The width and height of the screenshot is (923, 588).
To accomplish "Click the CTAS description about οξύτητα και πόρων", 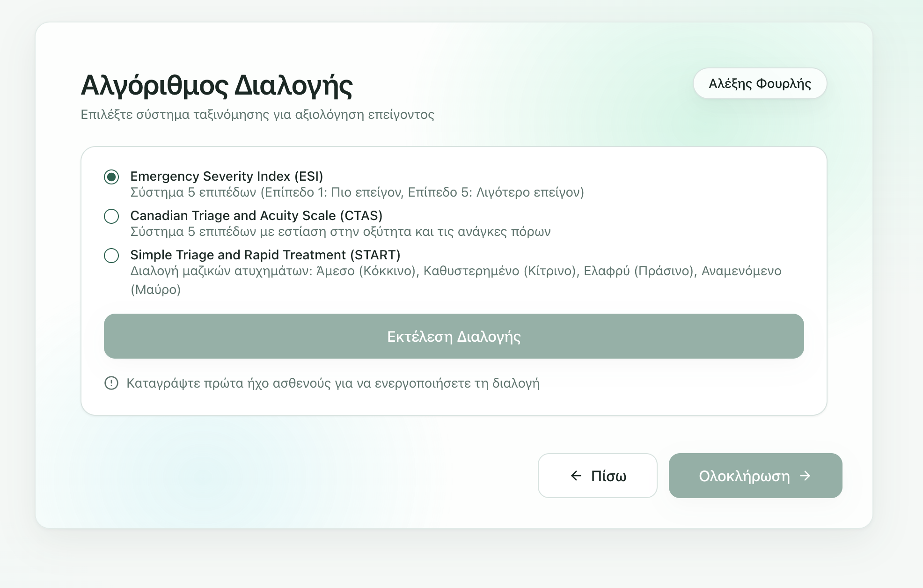I will [x=340, y=232].
